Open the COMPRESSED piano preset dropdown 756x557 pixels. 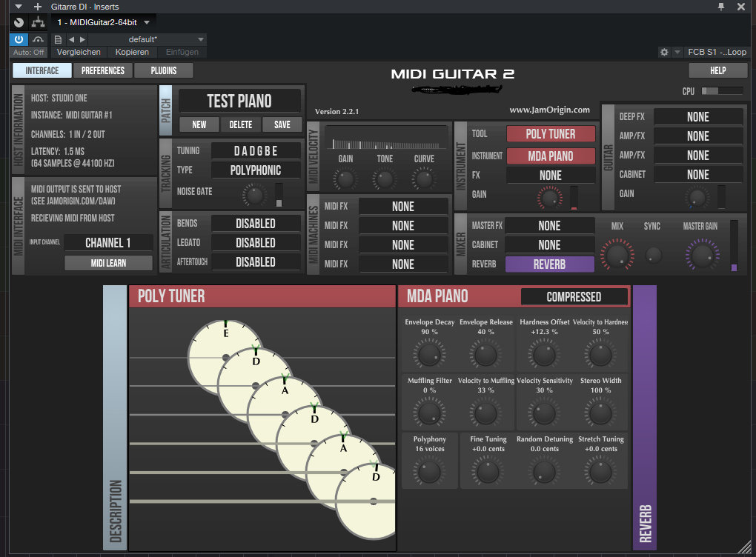coord(574,297)
